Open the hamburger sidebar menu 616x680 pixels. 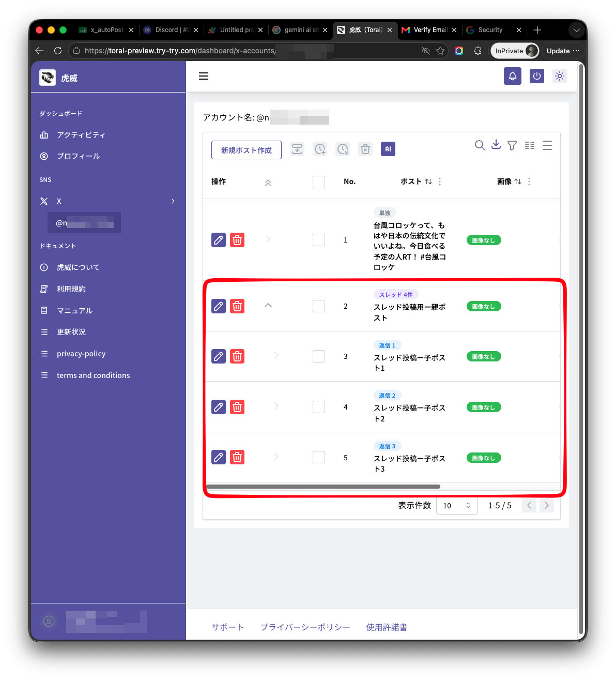204,76
